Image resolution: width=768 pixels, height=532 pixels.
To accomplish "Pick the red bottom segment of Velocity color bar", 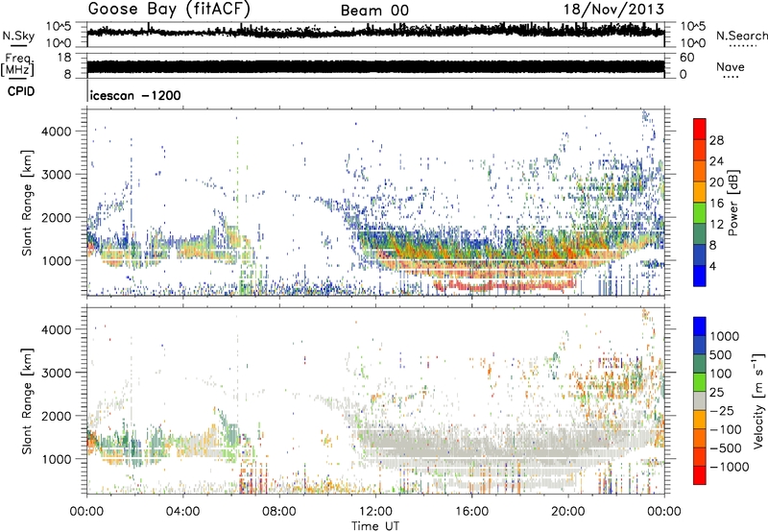I will coord(700,475).
